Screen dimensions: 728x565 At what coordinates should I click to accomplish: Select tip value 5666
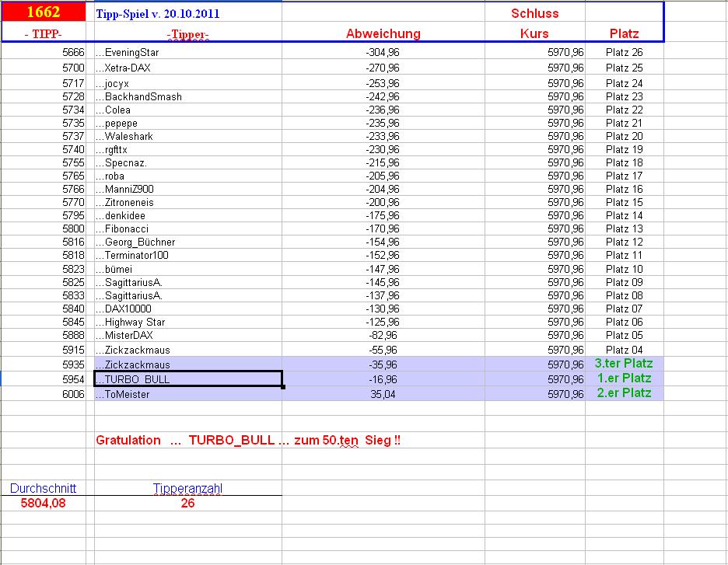[44, 52]
